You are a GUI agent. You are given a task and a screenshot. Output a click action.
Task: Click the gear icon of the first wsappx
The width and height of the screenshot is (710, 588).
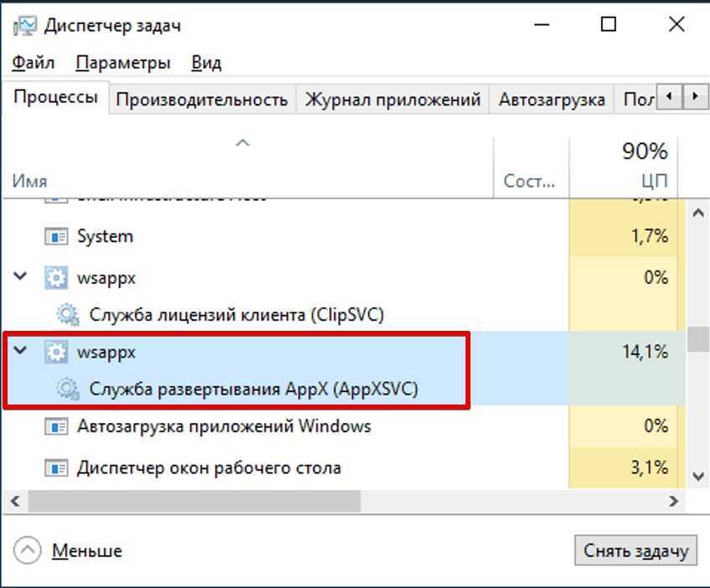point(56,277)
